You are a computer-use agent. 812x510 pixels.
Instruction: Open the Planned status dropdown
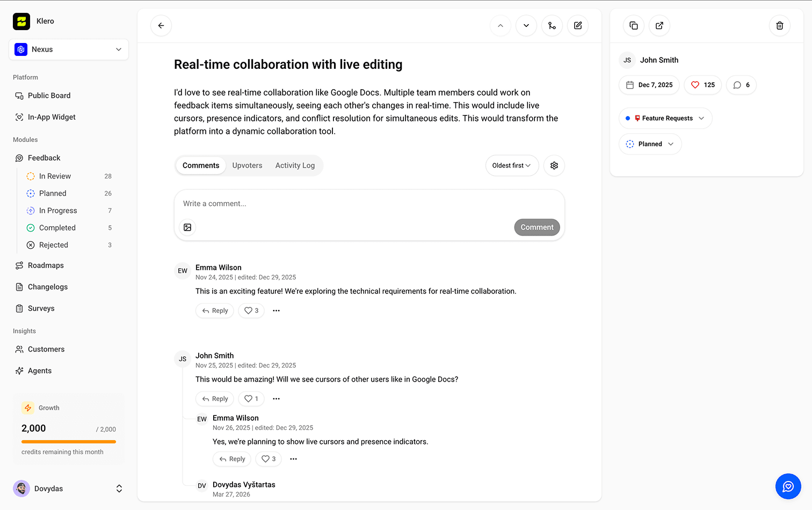coord(650,144)
